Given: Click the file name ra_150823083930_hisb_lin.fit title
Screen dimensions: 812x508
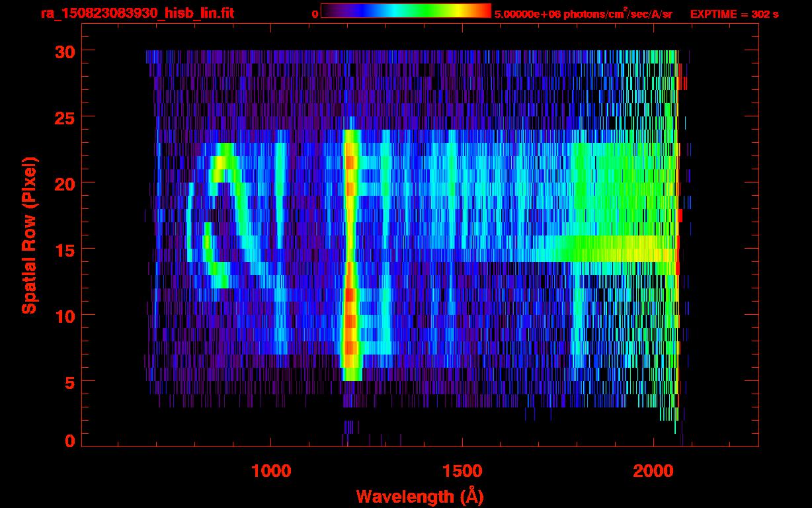Looking at the screenshot, I should coord(137,14).
